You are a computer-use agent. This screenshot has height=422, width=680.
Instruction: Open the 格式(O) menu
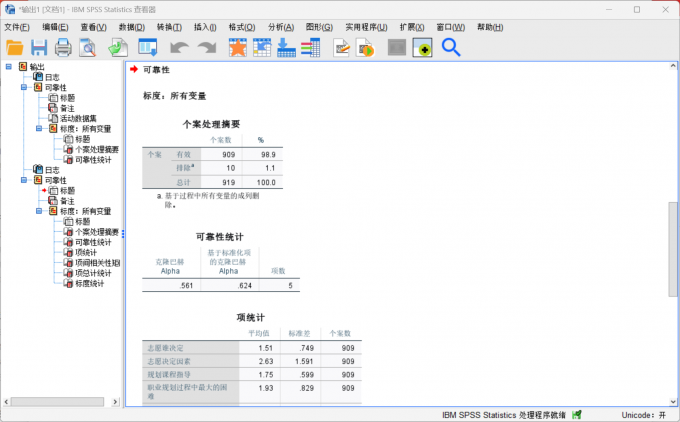pyautogui.click(x=242, y=27)
